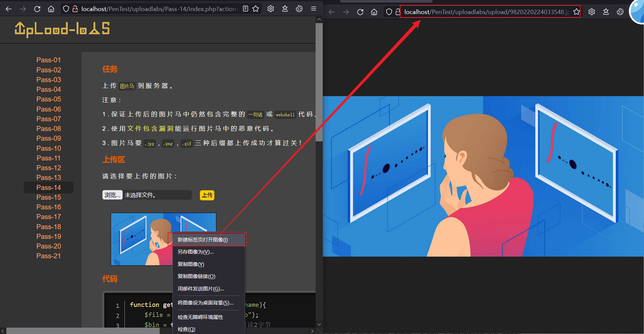Reload the left browser page

37,9
